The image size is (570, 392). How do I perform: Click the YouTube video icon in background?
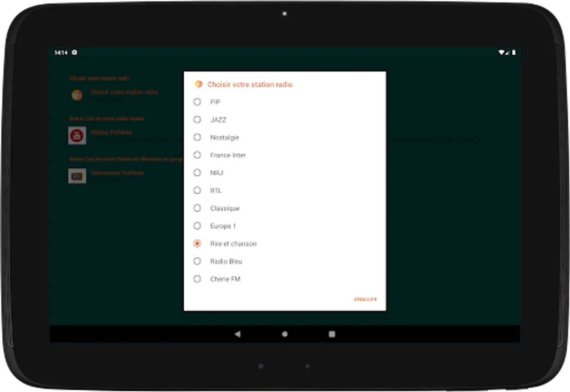click(77, 135)
